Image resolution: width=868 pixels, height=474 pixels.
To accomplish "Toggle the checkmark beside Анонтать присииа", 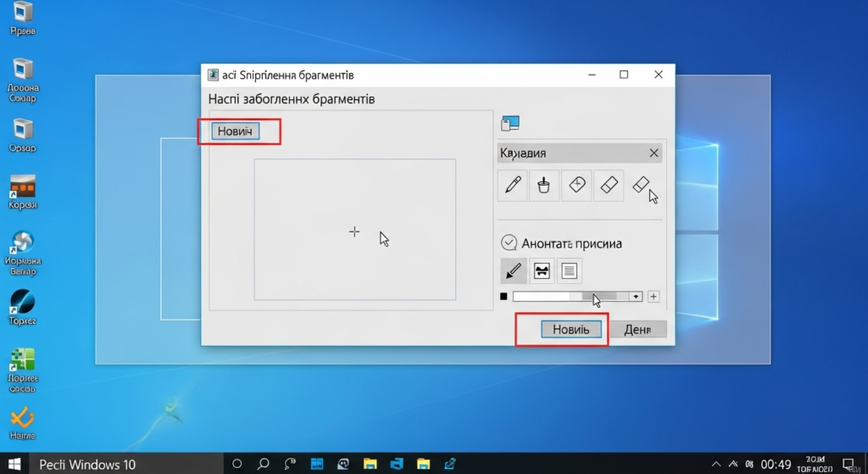I will pos(509,243).
